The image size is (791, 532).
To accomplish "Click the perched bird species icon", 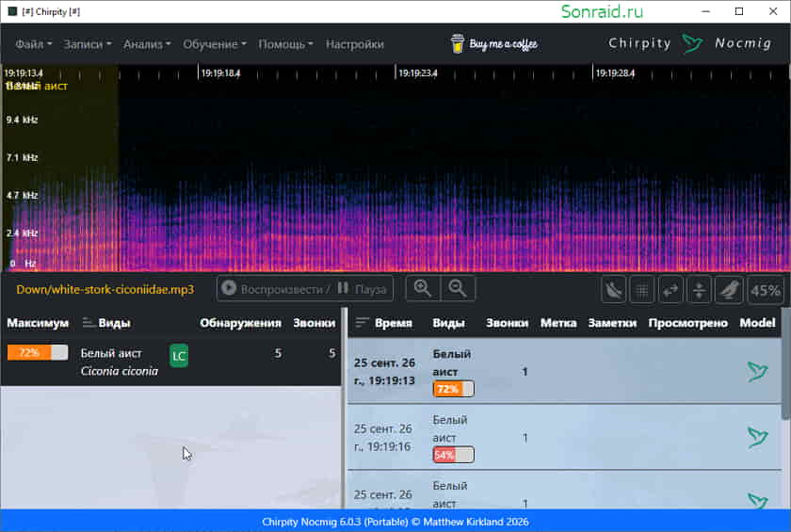I will pos(729,290).
